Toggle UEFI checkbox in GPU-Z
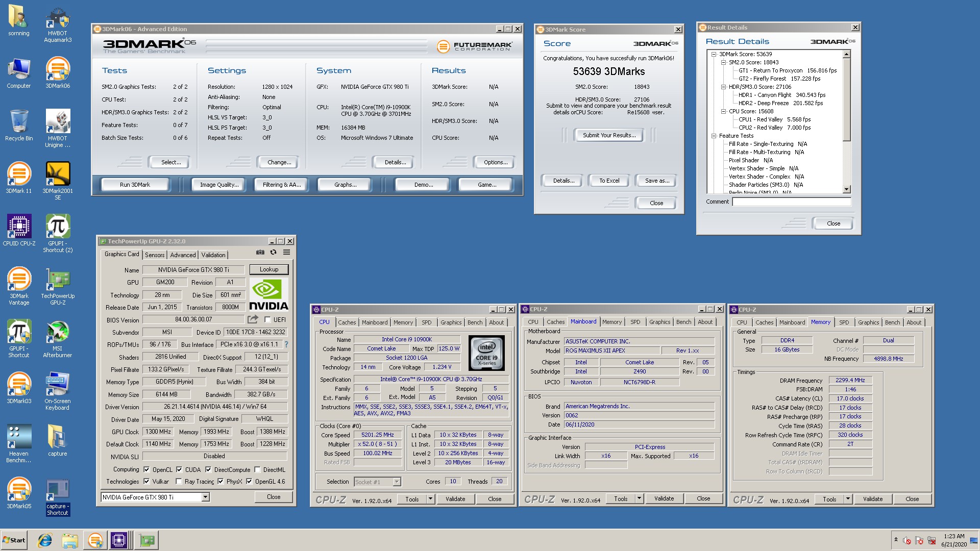This screenshot has width=980, height=551. (267, 320)
